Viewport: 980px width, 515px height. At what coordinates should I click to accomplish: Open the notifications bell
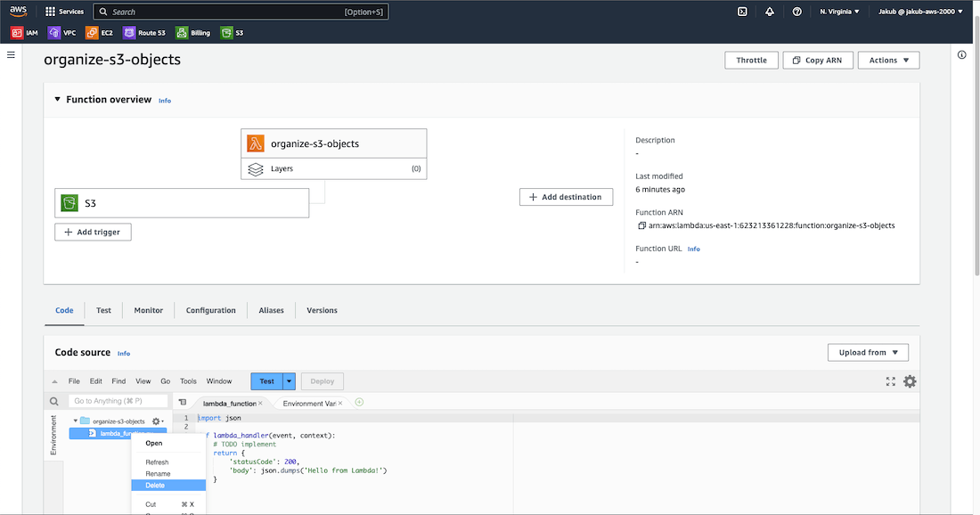click(770, 12)
